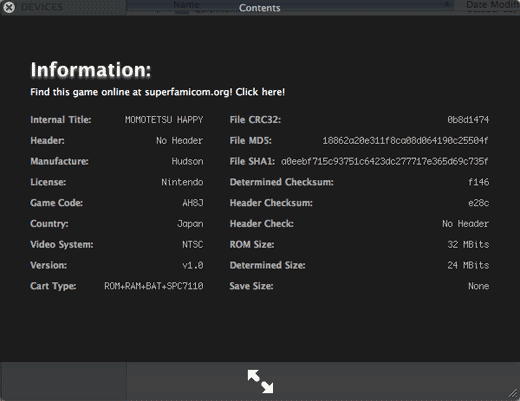Select the 24 MBits determined size value
This screenshot has width=520, height=401.
coord(468,265)
